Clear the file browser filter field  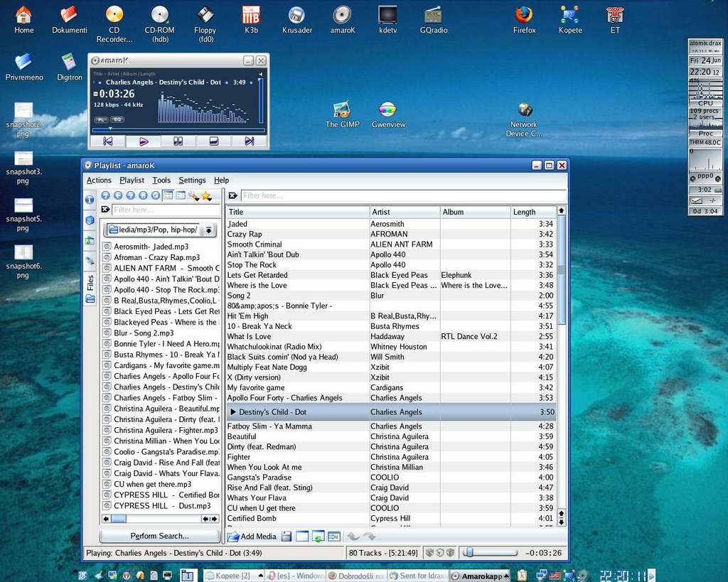coord(106,210)
